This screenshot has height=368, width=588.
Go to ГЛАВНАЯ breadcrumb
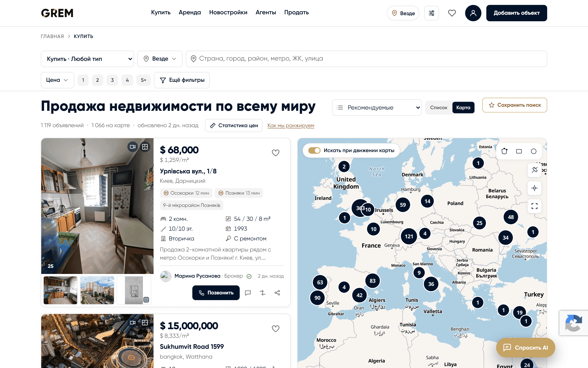pyautogui.click(x=52, y=37)
